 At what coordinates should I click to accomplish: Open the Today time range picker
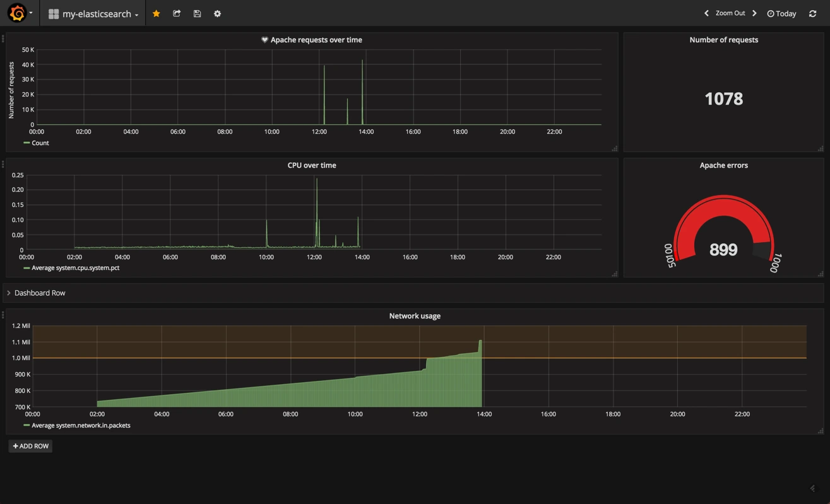(781, 13)
